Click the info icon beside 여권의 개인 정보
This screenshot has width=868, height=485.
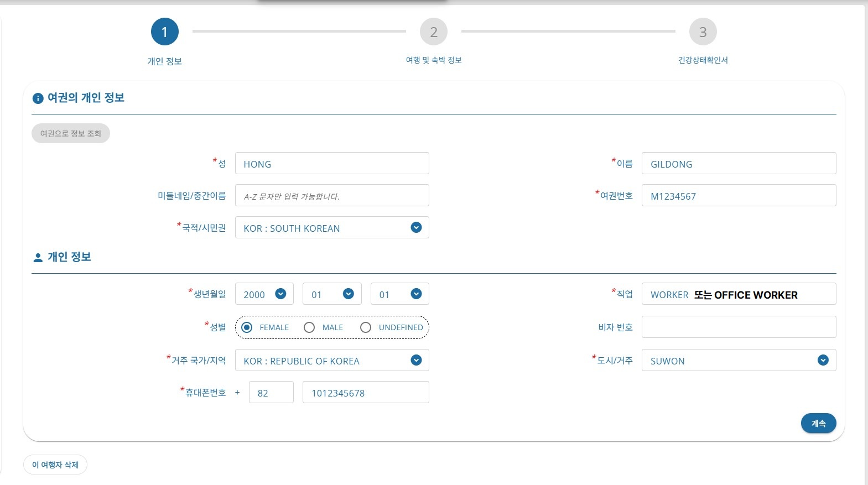click(38, 98)
